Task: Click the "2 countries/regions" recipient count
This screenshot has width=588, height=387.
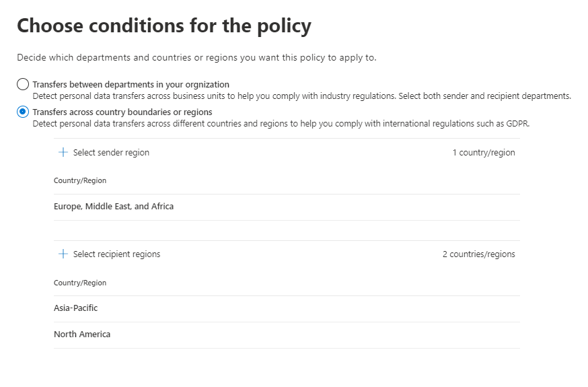Action: 478,254
